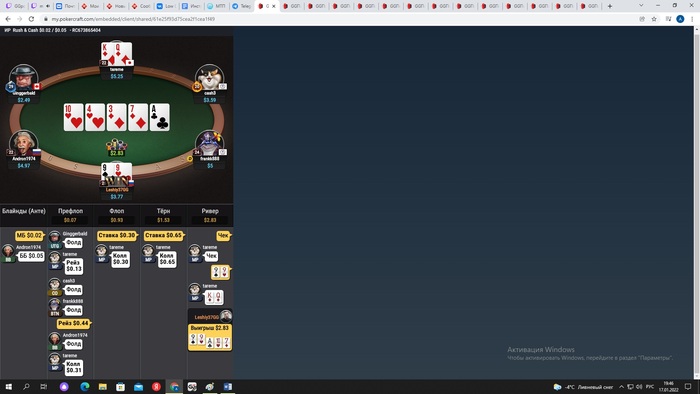This screenshot has width=700, height=394.
Task: Select the Флоп column header
Action: [117, 211]
